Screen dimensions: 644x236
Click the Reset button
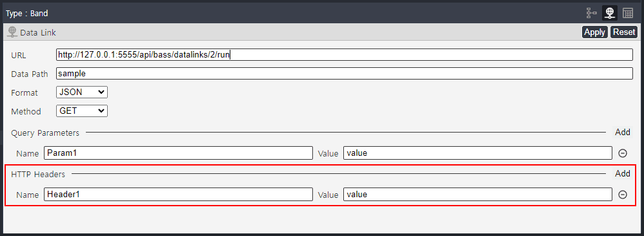pyautogui.click(x=624, y=32)
